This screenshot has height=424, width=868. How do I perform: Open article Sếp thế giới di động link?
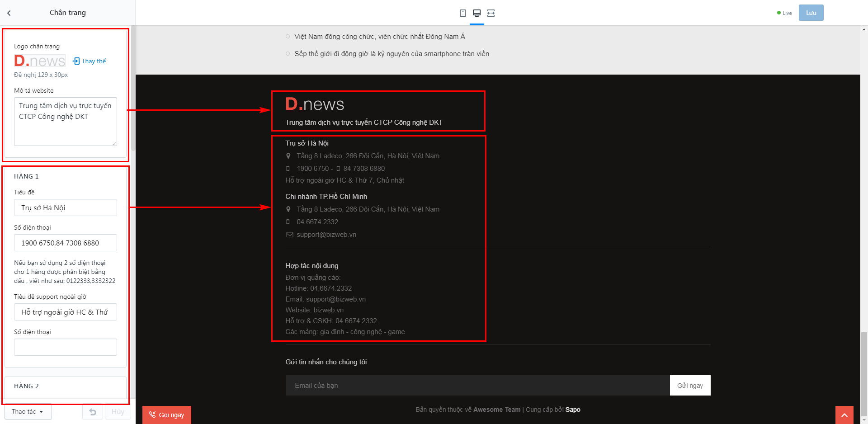pos(392,54)
